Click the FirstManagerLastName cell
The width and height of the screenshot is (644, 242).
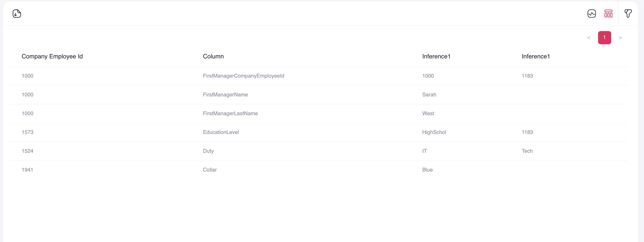(230, 114)
